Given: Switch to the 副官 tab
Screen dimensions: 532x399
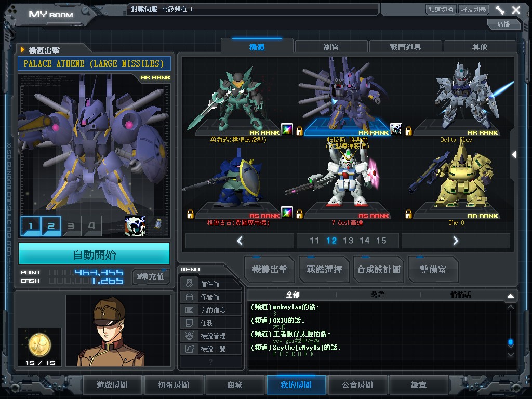Looking at the screenshot, I should [331, 47].
